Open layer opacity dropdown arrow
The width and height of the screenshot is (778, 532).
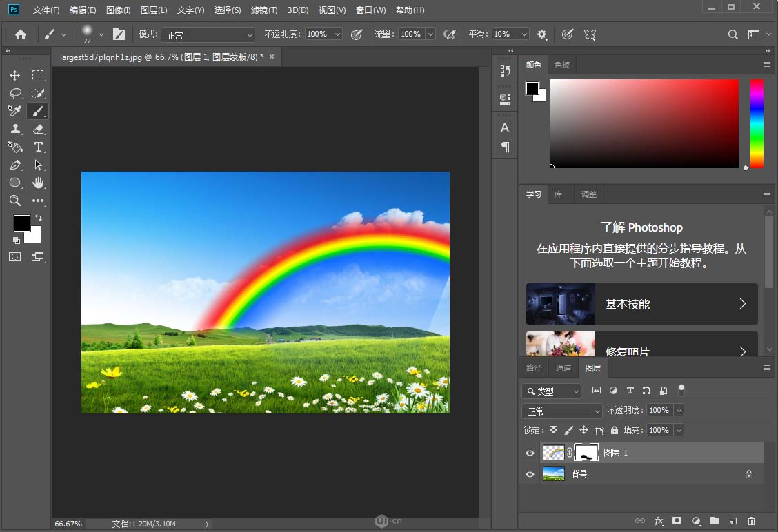pyautogui.click(x=679, y=410)
